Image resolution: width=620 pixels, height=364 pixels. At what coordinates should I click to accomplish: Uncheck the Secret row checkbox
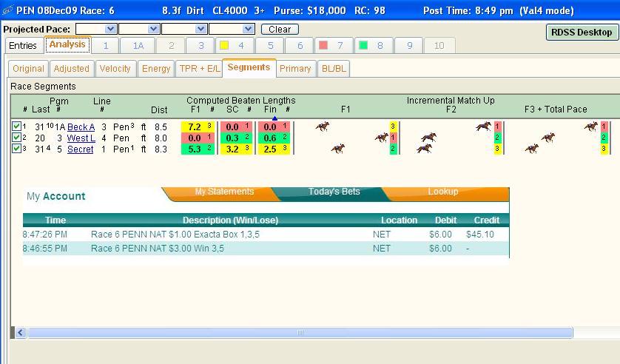16,149
